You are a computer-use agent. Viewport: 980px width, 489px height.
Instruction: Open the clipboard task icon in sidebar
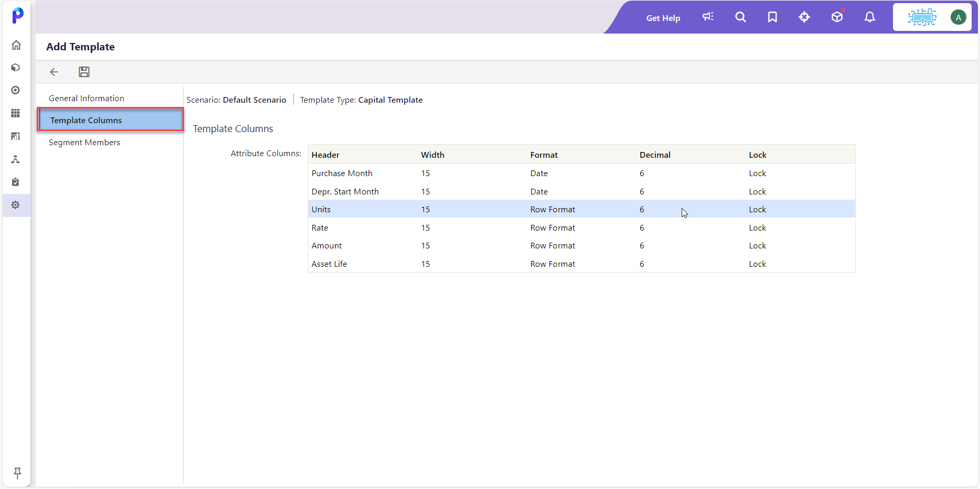pos(16,182)
